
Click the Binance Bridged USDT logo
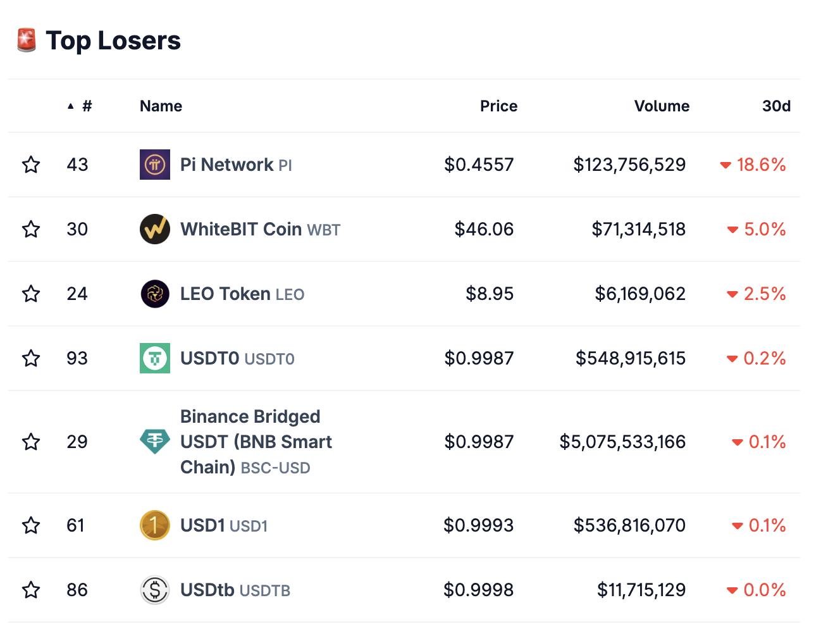pyautogui.click(x=155, y=442)
